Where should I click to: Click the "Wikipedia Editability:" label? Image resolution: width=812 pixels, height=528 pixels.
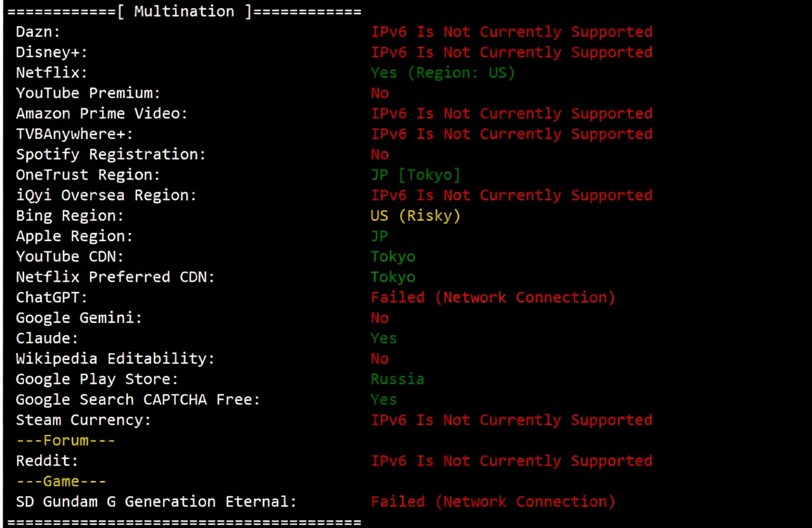(115, 359)
